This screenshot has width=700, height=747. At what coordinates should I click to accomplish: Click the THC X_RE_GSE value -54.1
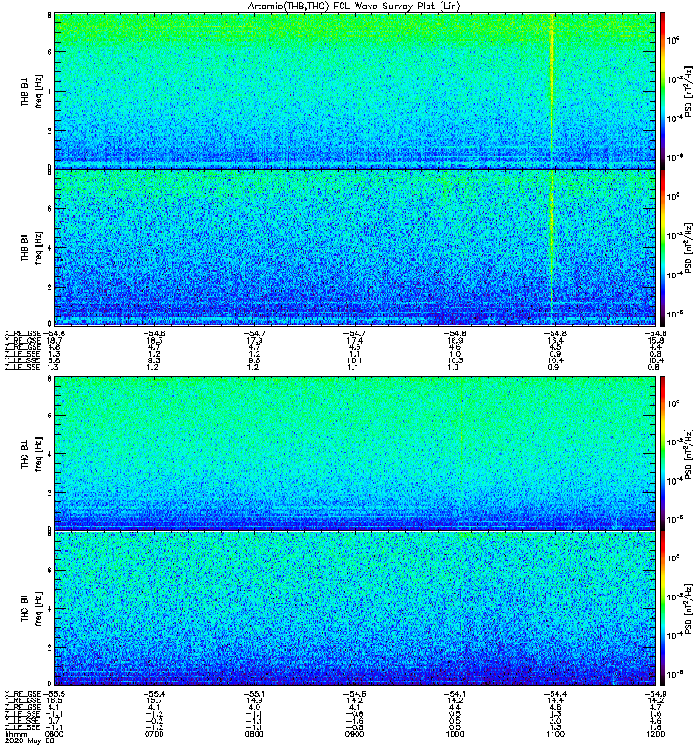click(x=455, y=694)
